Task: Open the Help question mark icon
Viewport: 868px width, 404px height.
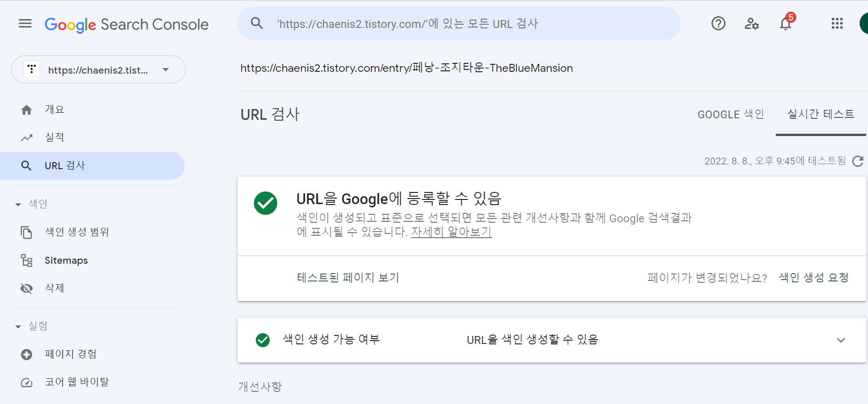Action: click(718, 23)
